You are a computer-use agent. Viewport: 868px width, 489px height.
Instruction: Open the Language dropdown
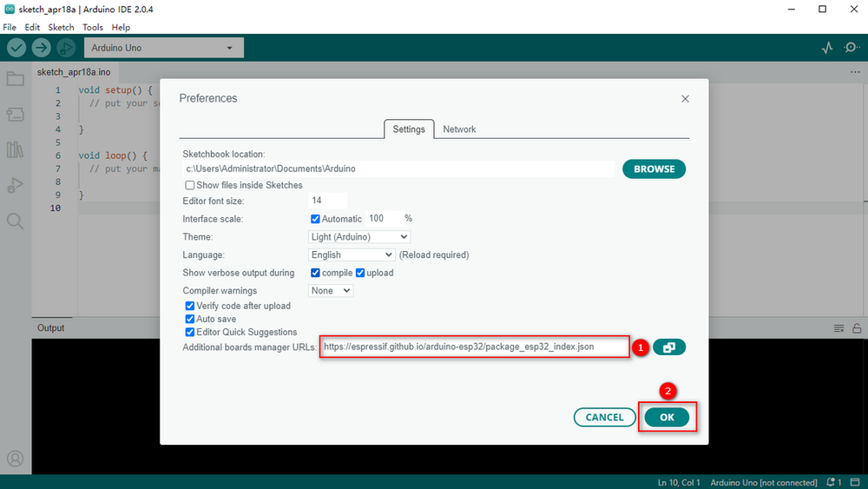click(352, 254)
